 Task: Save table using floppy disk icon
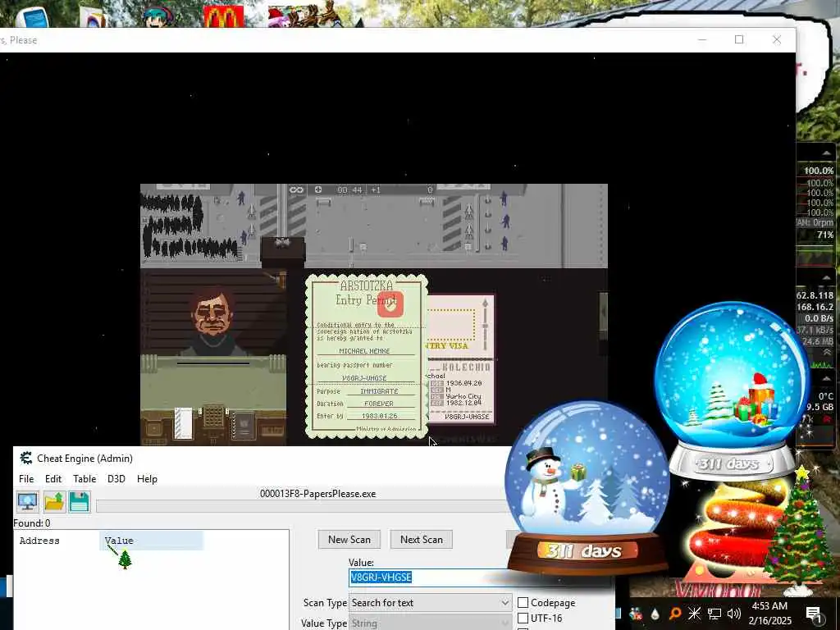pos(80,502)
